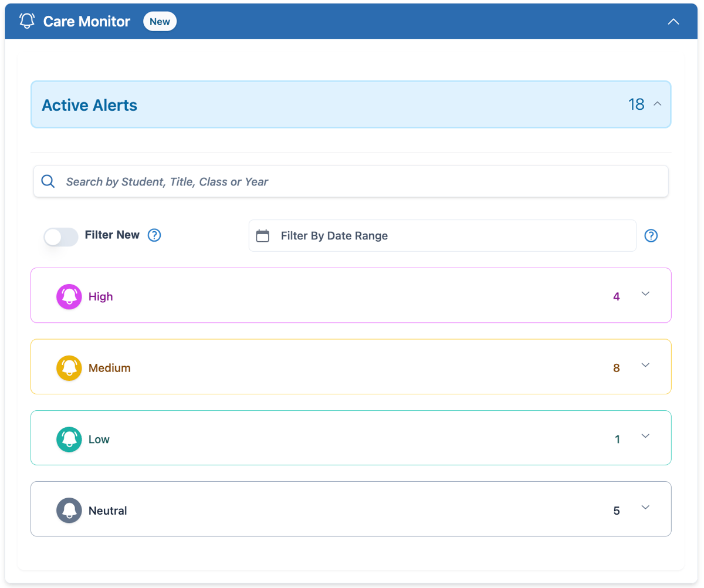Click the gray Neutral alert bell icon
The width and height of the screenshot is (704, 588).
(69, 510)
